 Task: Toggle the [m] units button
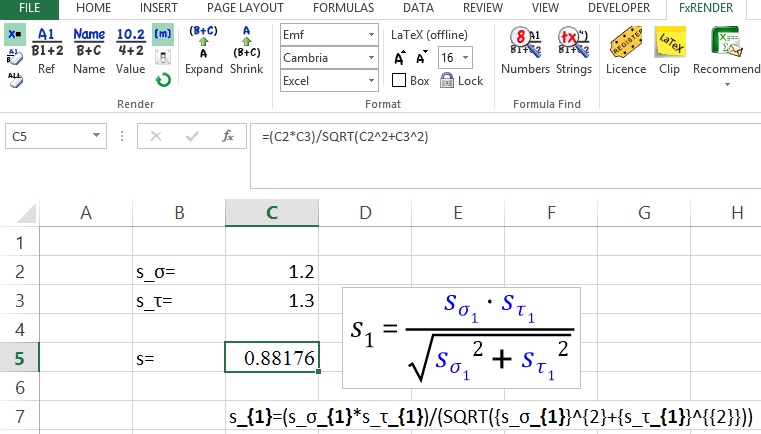point(163,34)
